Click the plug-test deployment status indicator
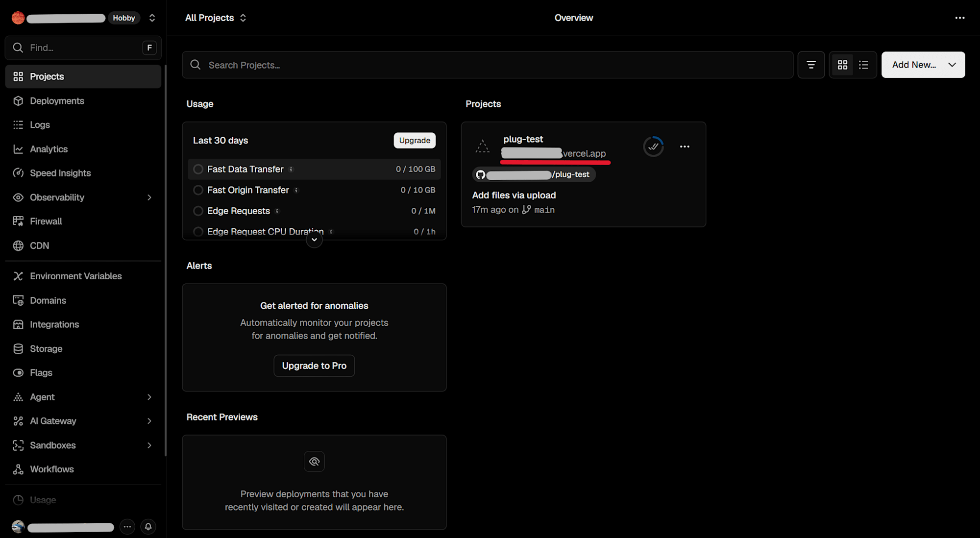This screenshot has width=980, height=538. (653, 147)
